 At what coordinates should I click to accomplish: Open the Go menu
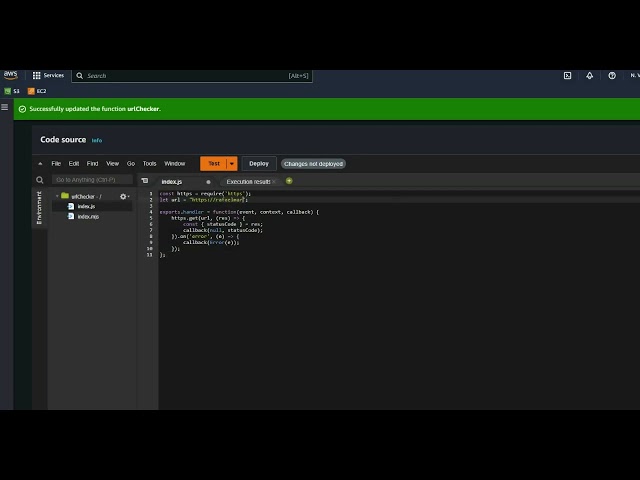click(x=131, y=164)
